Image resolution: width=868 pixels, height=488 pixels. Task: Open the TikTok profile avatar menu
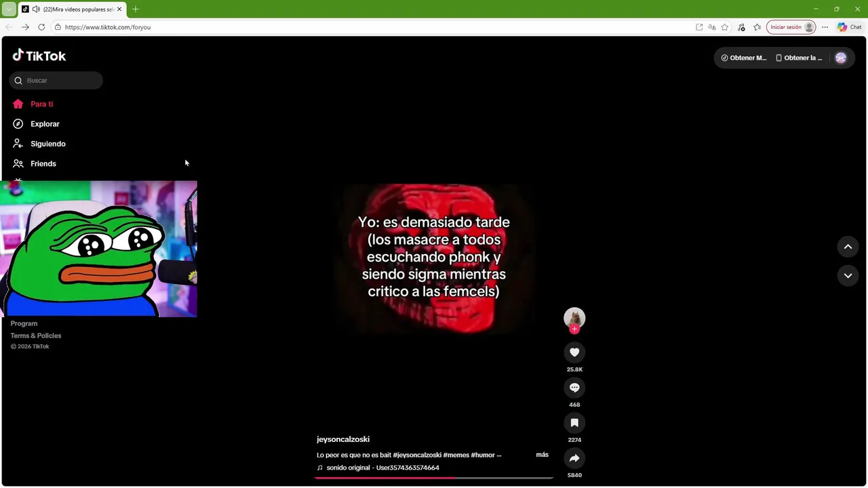[841, 58]
